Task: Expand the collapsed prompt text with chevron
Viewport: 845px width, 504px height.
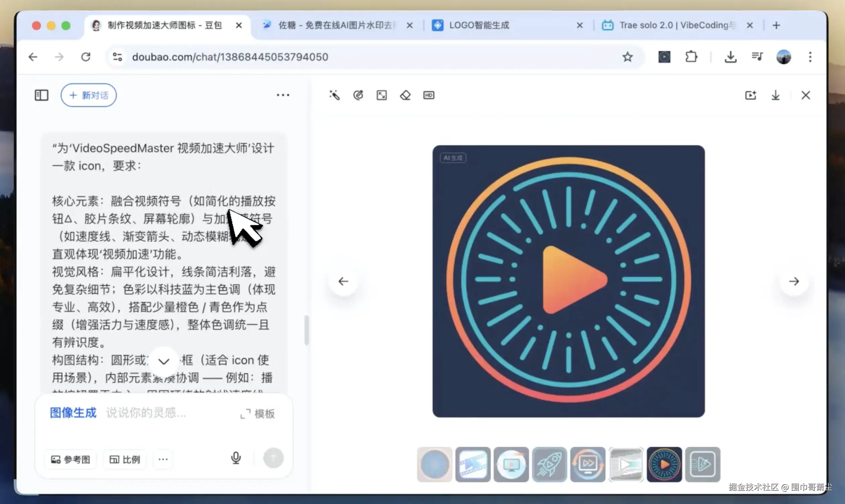Action: coord(164,361)
